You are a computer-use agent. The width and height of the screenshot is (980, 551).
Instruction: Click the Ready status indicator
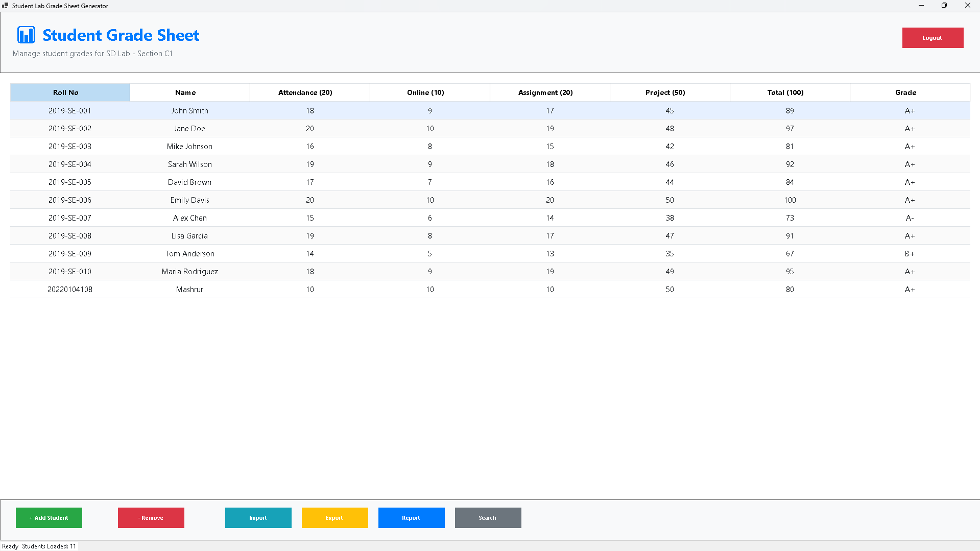point(10,546)
